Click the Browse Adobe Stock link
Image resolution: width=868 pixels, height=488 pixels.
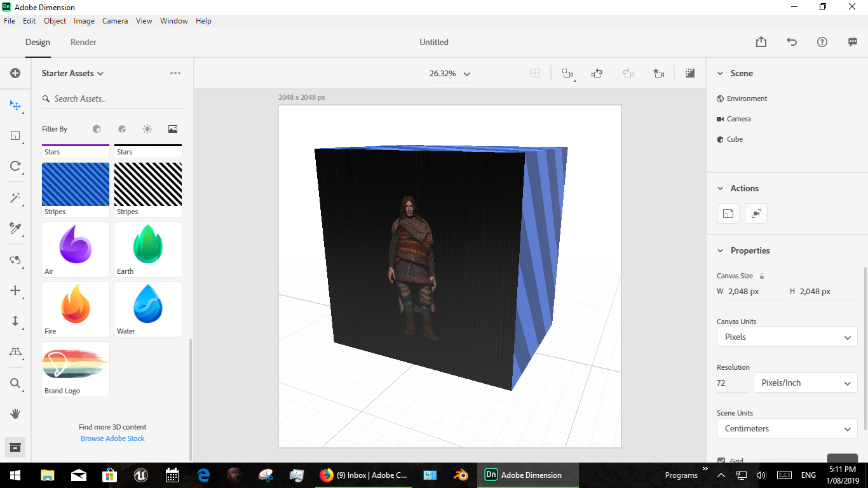(x=112, y=438)
